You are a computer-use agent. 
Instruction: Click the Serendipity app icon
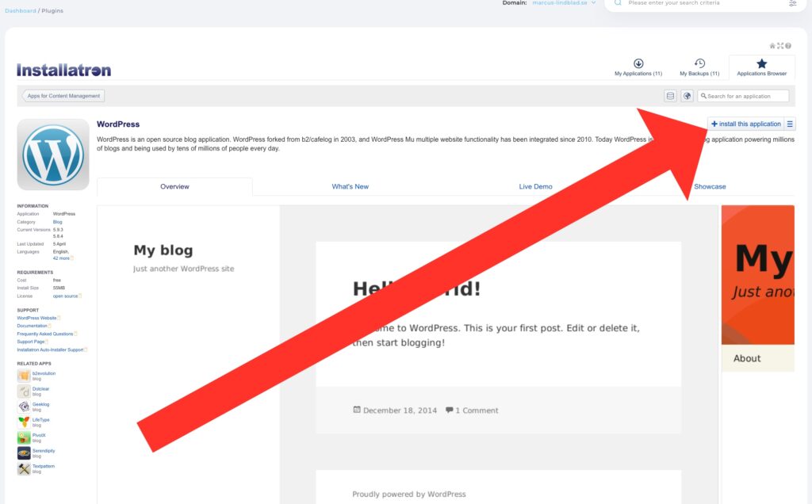tap(24, 453)
